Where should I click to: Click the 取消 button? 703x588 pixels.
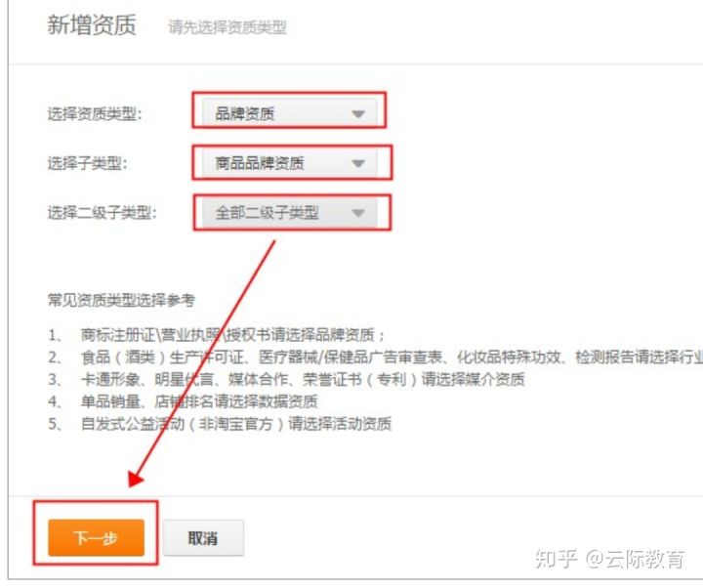tap(203, 538)
